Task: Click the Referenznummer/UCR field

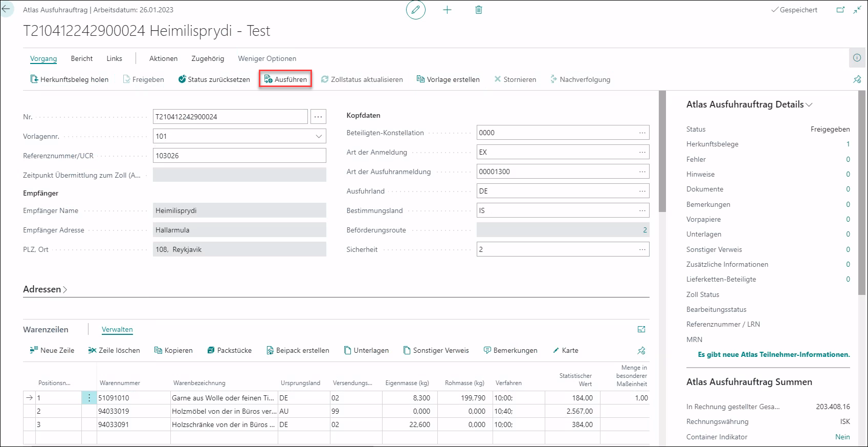Action: [x=239, y=156]
